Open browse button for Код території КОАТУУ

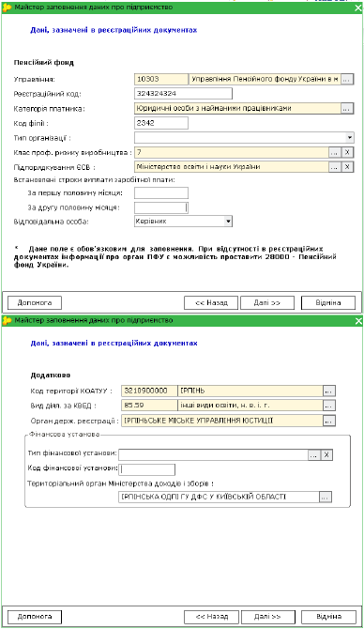(x=329, y=391)
